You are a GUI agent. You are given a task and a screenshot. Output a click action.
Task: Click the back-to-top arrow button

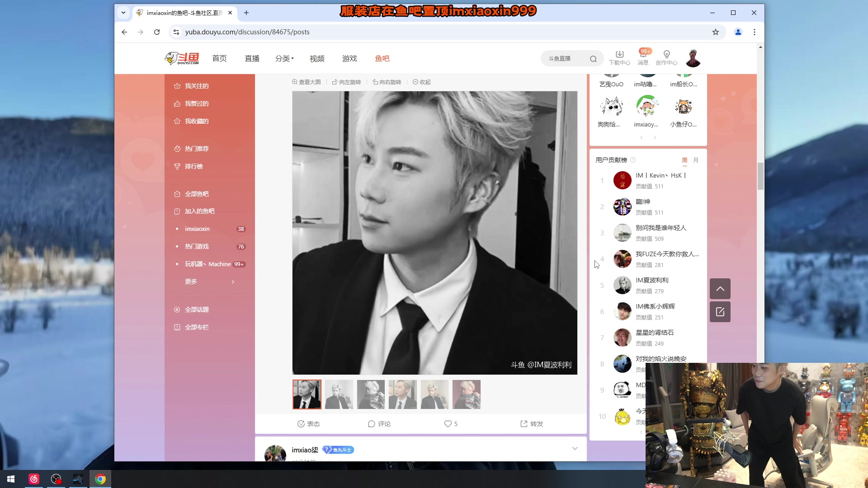pos(720,288)
